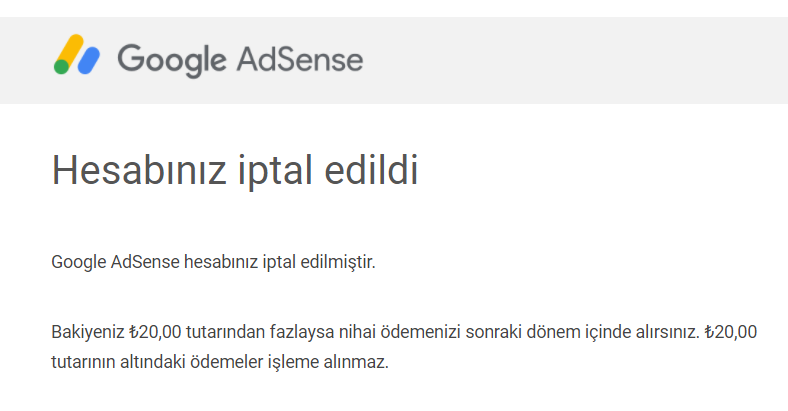Click "tutarının altındaki ödemeler işleme alınmaz." line
The width and height of the screenshot is (788, 411).
[220, 362]
